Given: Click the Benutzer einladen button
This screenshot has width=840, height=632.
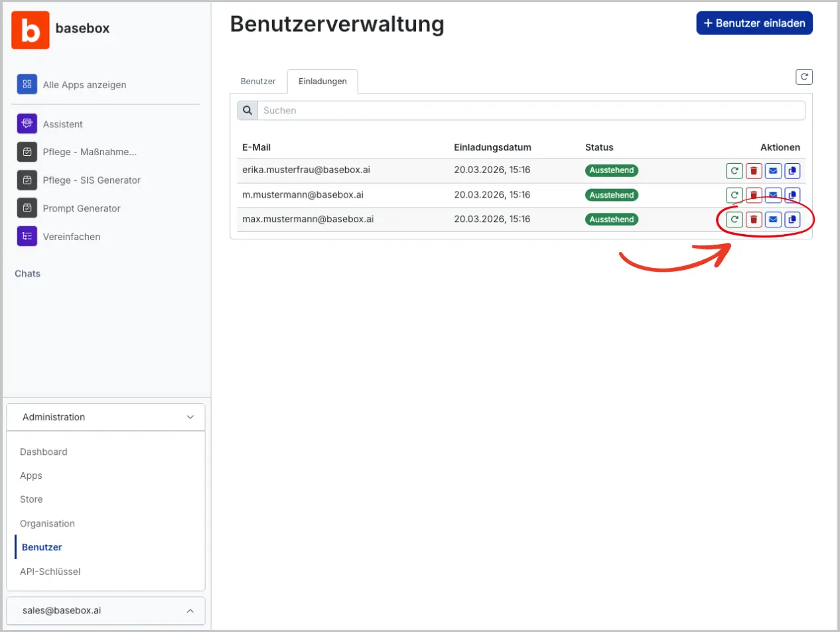Looking at the screenshot, I should (754, 23).
